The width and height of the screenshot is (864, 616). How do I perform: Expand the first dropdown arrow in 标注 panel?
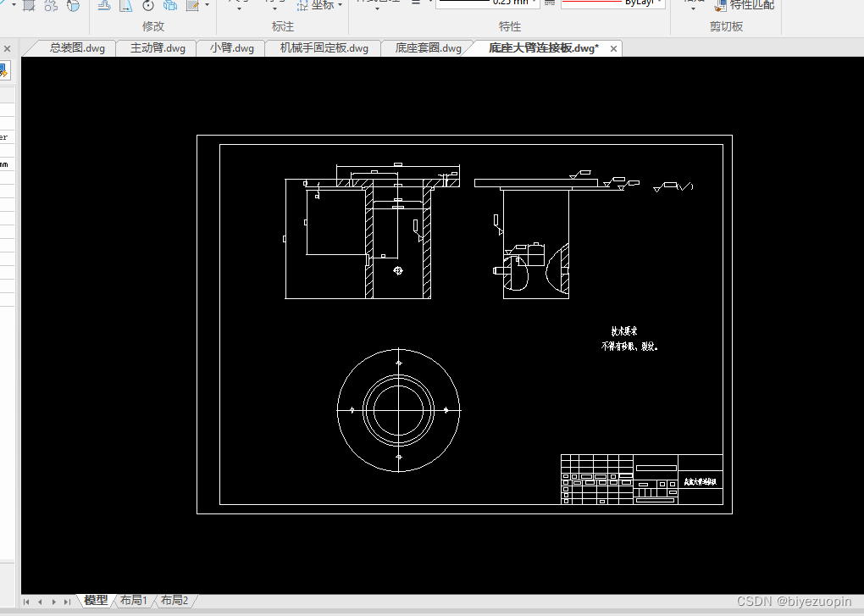click(239, 8)
